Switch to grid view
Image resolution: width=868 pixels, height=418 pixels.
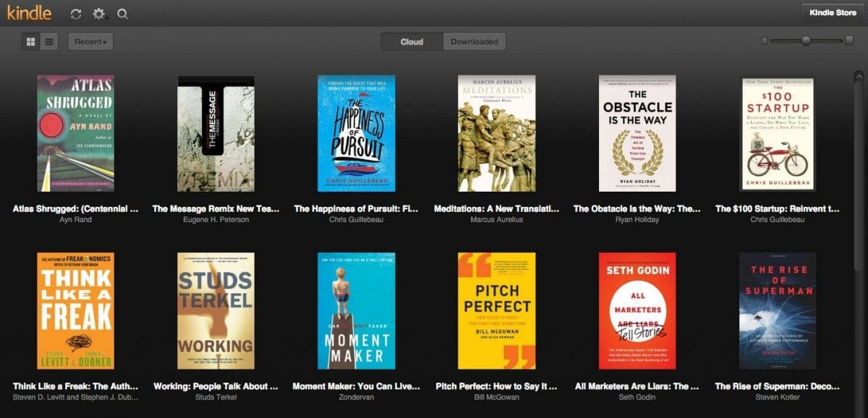(x=30, y=42)
